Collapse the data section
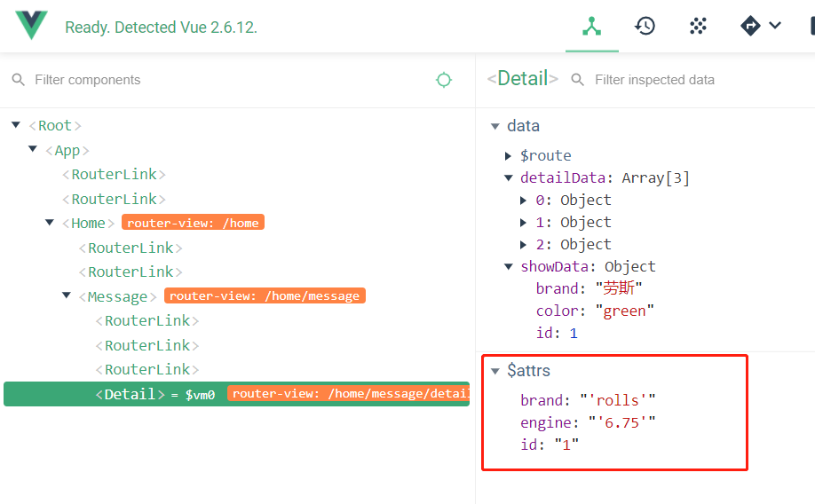815x504 pixels. 495,126
